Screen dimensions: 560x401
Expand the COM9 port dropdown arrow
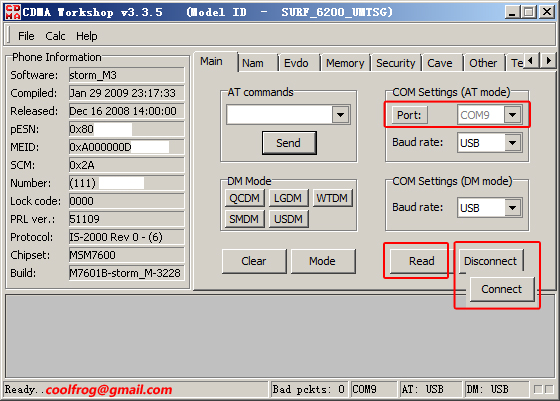coord(512,115)
